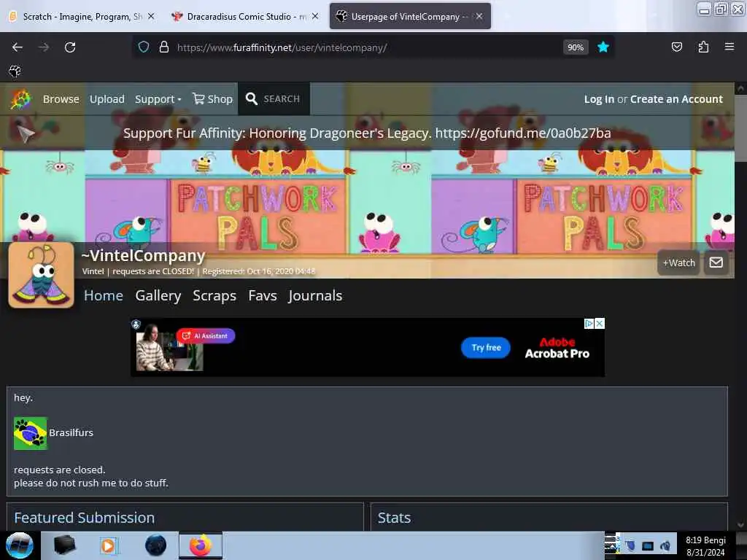The height and width of the screenshot is (560, 747).
Task: Open the media player taskbar icon
Action: (x=108, y=545)
